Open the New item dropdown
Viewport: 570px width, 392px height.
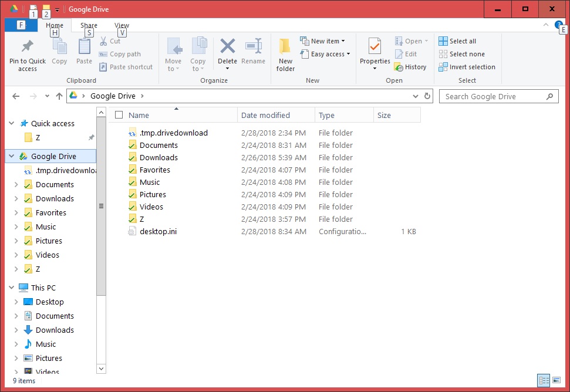click(x=324, y=40)
